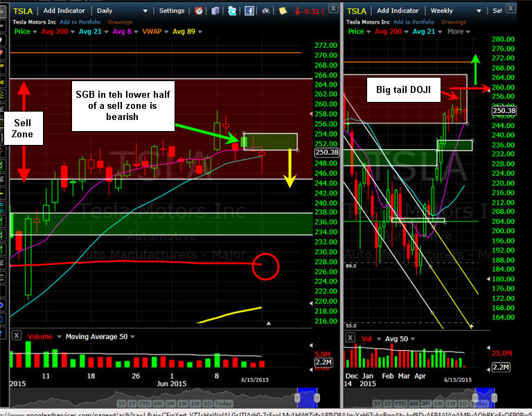The width and height of the screenshot is (532, 416).
Task: Select 3M range on daily chart
Action: (170, 404)
